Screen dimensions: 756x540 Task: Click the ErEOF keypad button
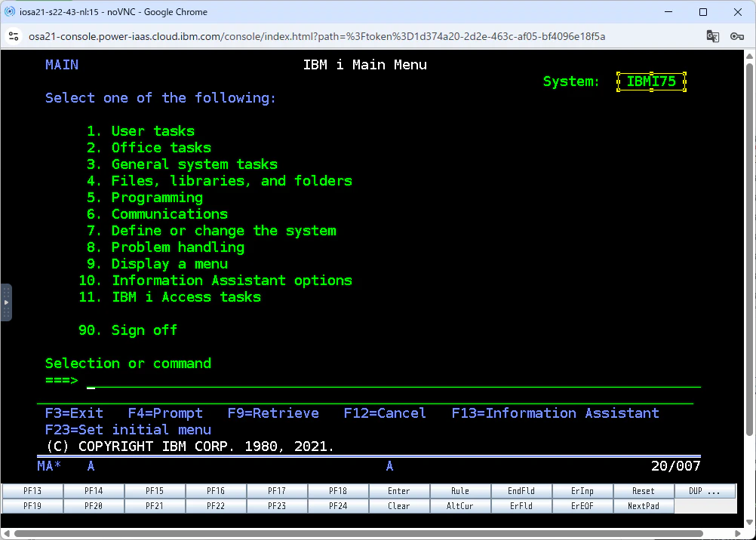pyautogui.click(x=582, y=506)
